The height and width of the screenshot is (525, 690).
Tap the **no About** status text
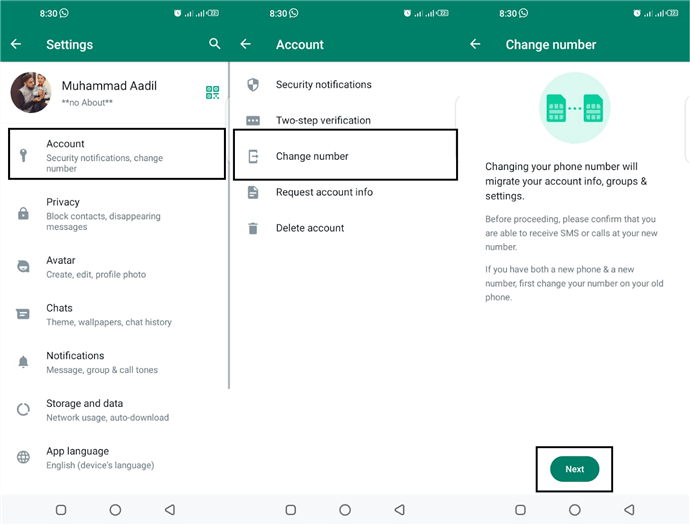87,103
